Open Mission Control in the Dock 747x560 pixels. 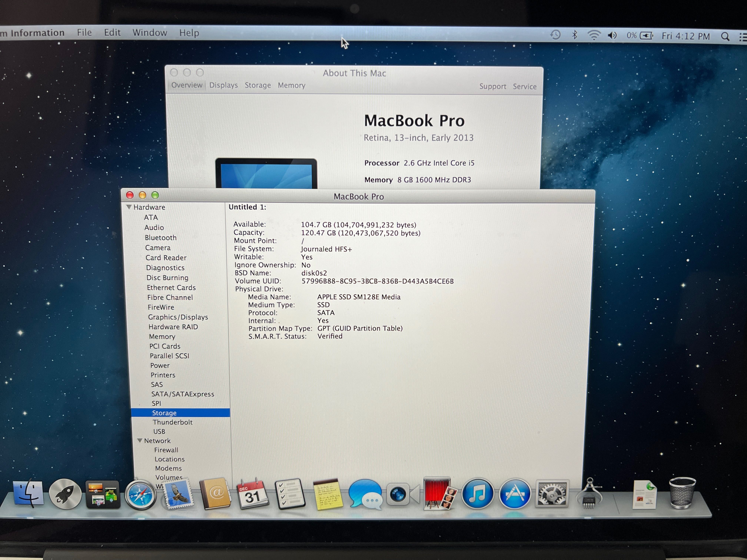103,494
